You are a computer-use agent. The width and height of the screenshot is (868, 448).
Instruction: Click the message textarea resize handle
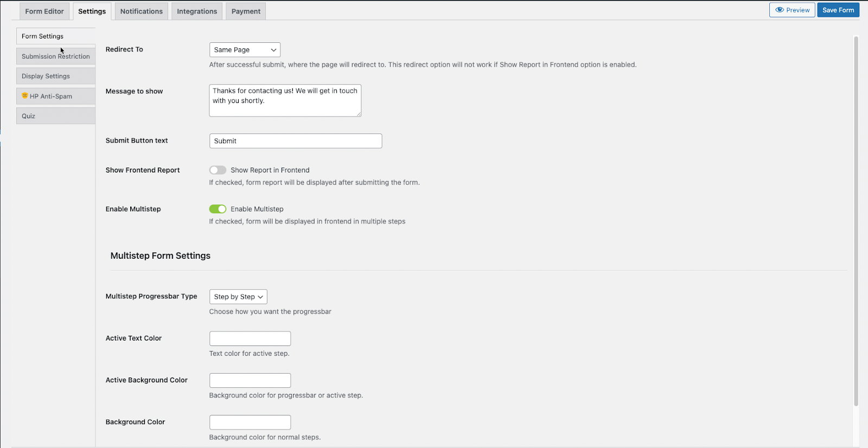(x=359, y=114)
